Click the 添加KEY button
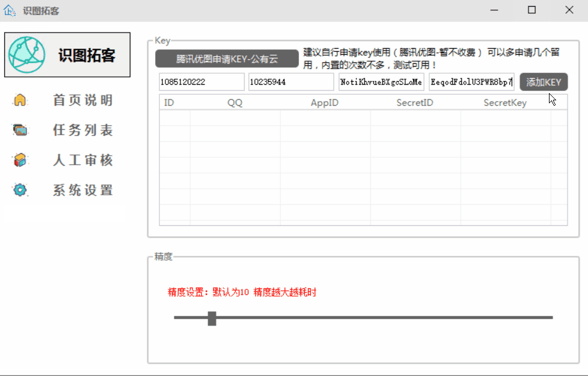This screenshot has width=588, height=376. pyautogui.click(x=544, y=82)
